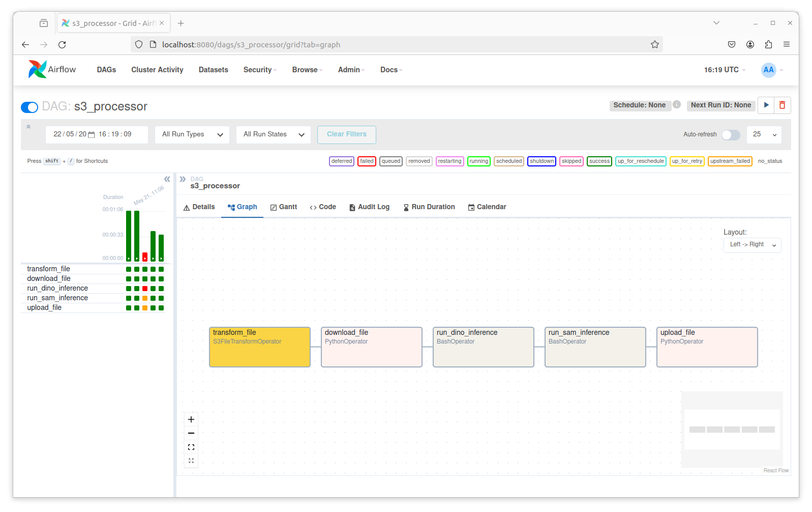Open the Firefox hamburger menu

787,45
